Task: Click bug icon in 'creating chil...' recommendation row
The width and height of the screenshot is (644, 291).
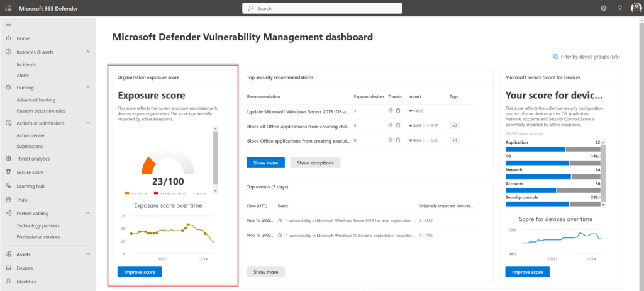Action: click(397, 125)
